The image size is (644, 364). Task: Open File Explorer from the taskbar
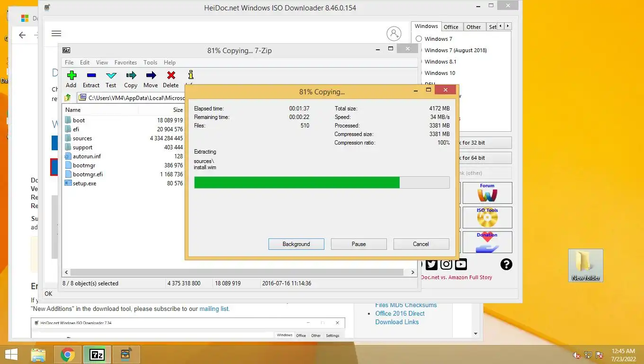pyautogui.click(x=38, y=355)
